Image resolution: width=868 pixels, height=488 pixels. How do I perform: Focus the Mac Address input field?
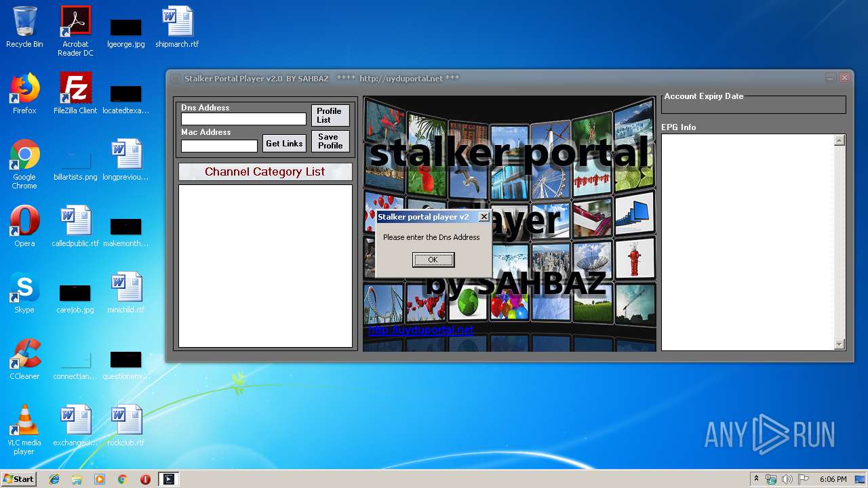tap(219, 146)
